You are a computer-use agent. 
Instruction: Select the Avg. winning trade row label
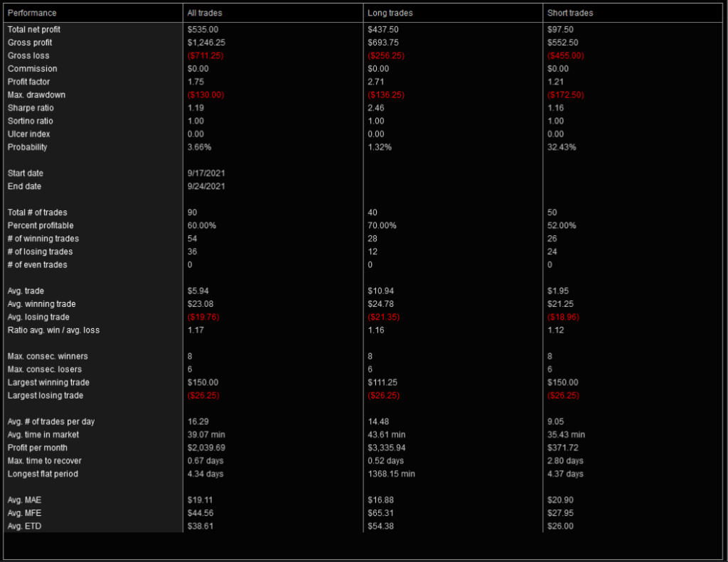point(43,304)
